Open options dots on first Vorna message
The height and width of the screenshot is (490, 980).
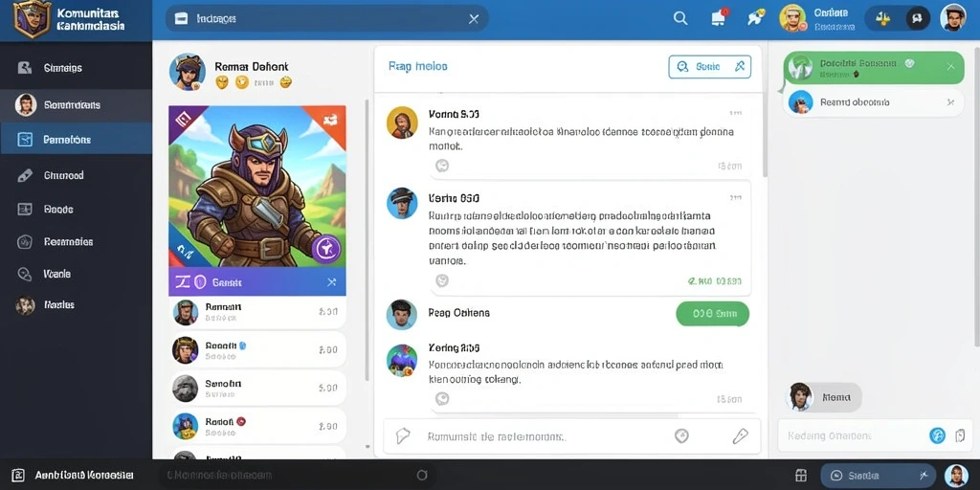[736, 113]
